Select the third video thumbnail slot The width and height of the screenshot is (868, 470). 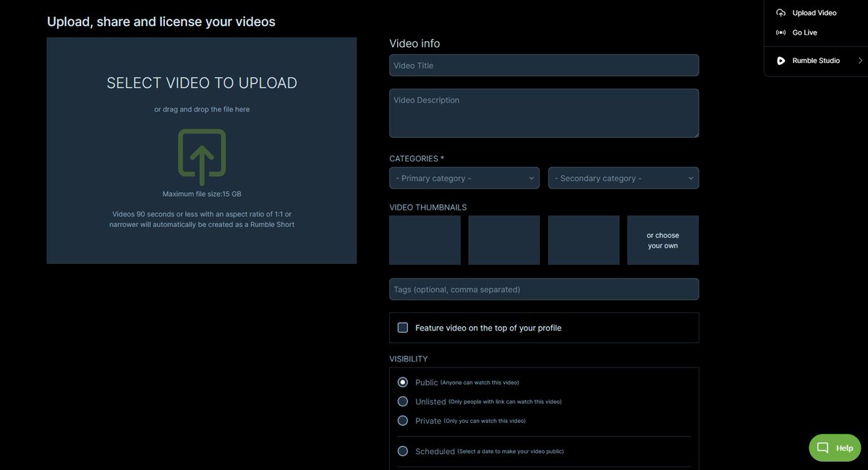(584, 240)
